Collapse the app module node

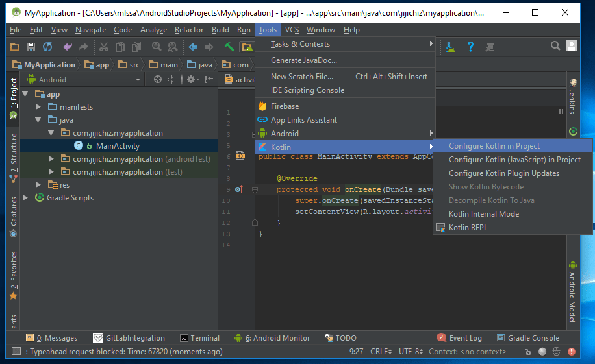tap(25, 94)
